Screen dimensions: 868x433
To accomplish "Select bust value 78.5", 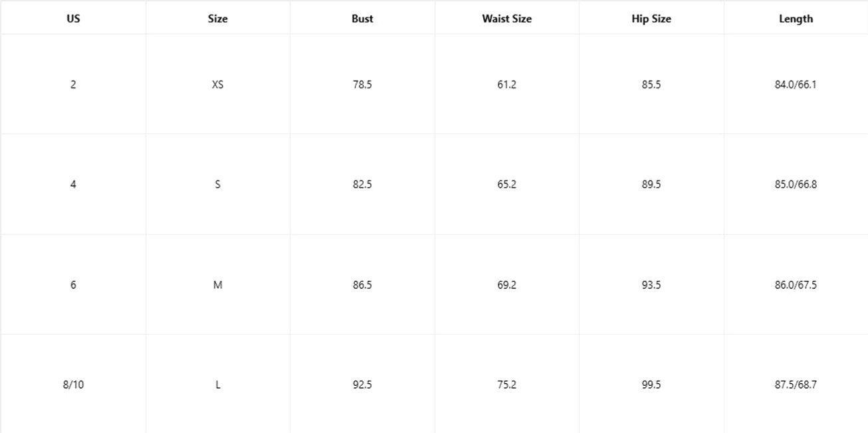I will 362,84.
